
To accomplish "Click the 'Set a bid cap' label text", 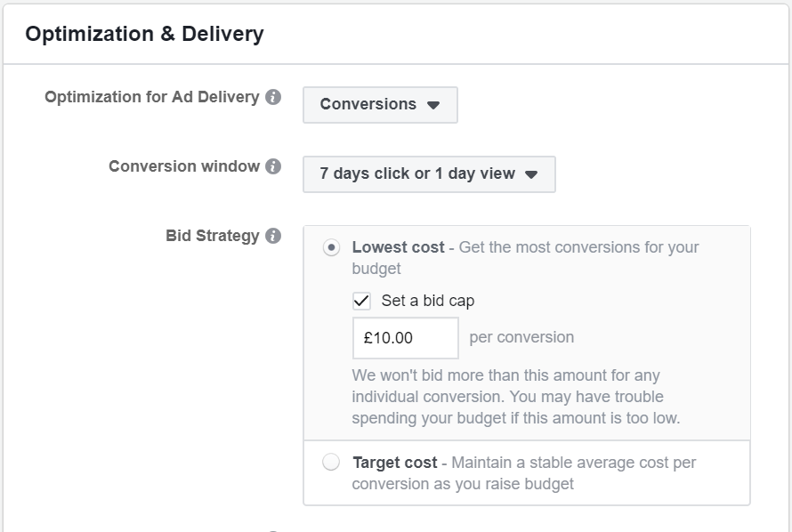I will point(428,301).
